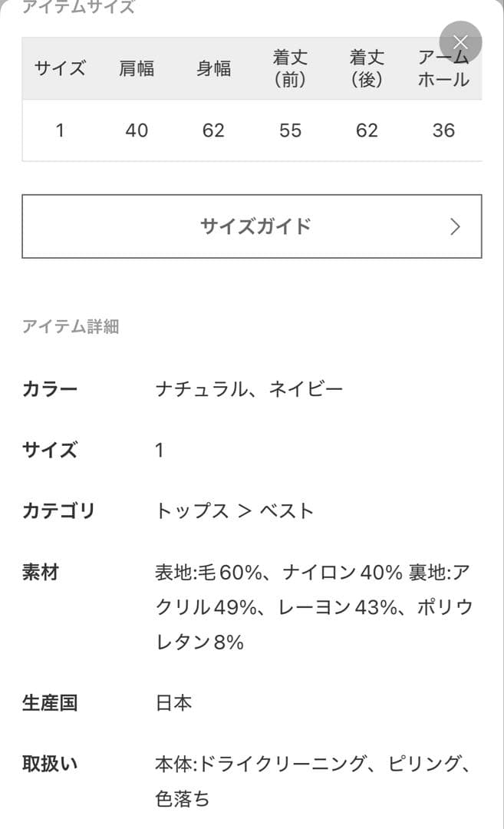The width and height of the screenshot is (504, 829).
Task: Click the shoulder width value 40
Action: pos(137,130)
